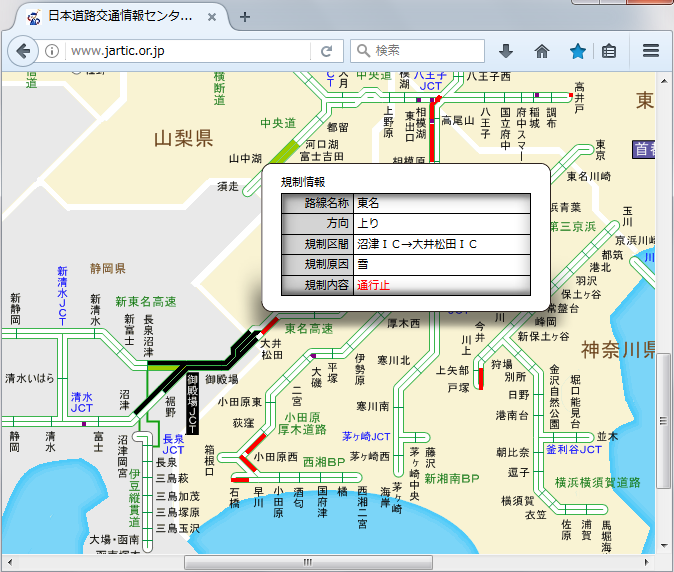The image size is (674, 572).
Task: Click the www.jartic.or.jp address field
Action: [189, 51]
